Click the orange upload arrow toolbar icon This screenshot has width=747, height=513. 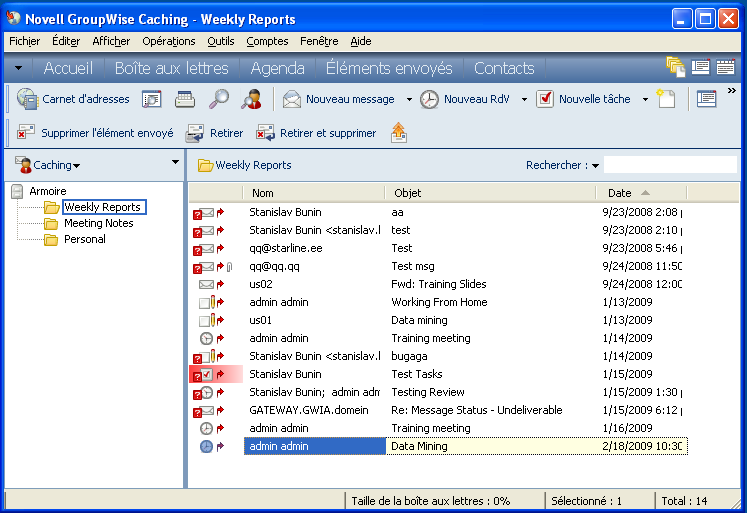[x=399, y=133]
